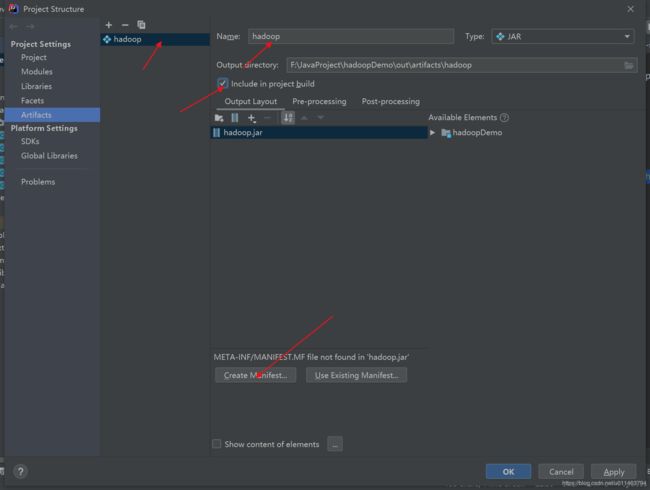Remove selected artifact with minus icon

pos(125,25)
